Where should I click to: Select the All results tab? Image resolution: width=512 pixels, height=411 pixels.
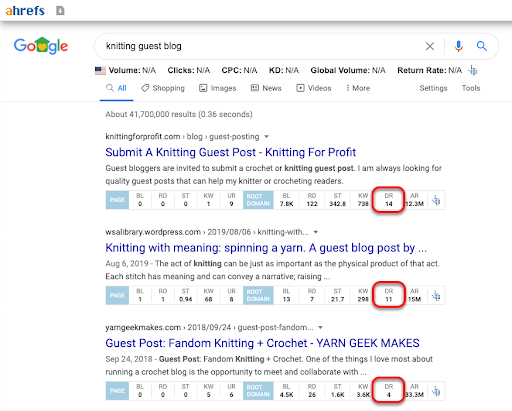pos(116,88)
